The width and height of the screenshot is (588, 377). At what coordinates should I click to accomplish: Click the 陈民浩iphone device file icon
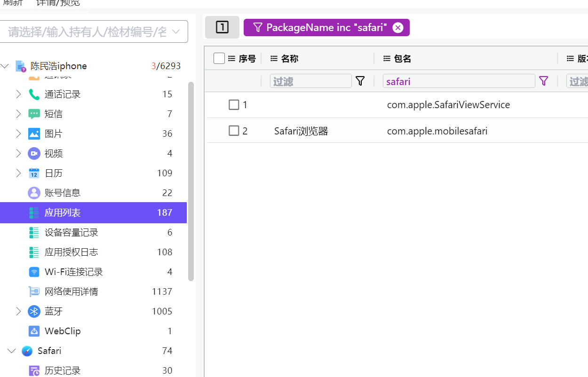coord(20,66)
